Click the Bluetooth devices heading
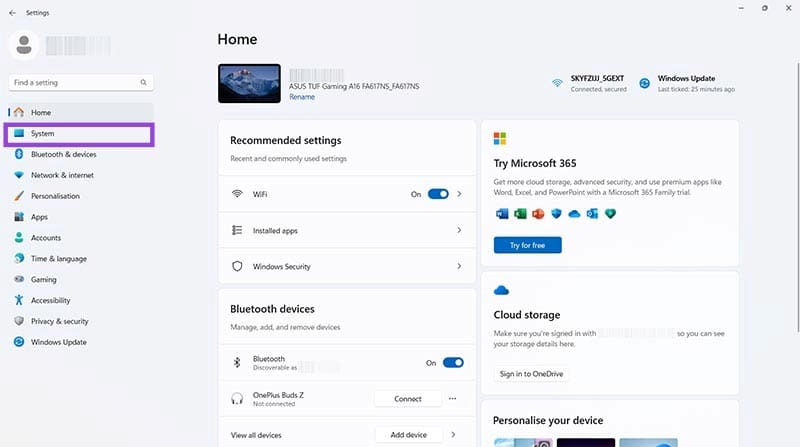 [272, 309]
